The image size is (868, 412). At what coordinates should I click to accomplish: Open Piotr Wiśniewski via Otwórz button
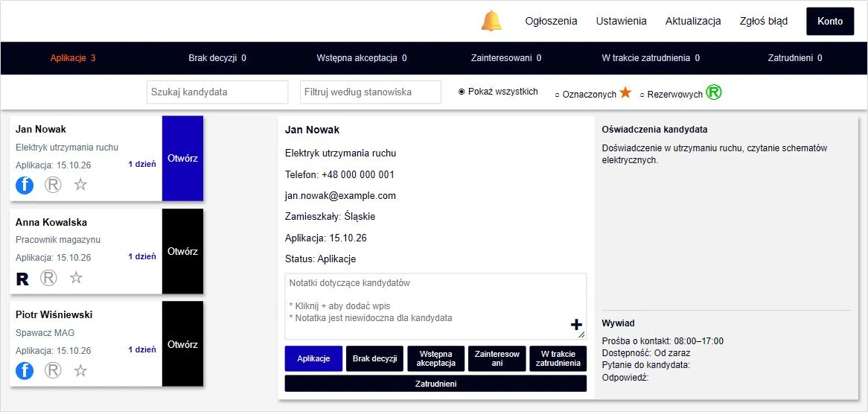(182, 344)
